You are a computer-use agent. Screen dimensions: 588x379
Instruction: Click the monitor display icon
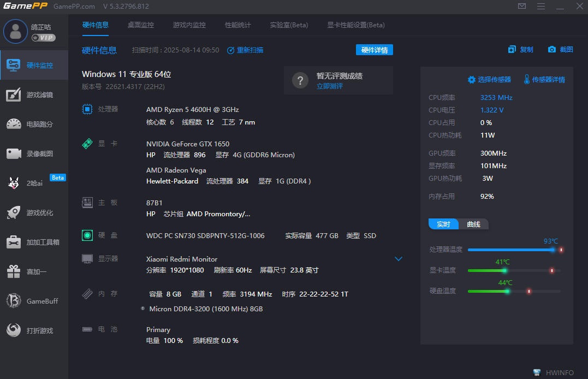(87, 258)
